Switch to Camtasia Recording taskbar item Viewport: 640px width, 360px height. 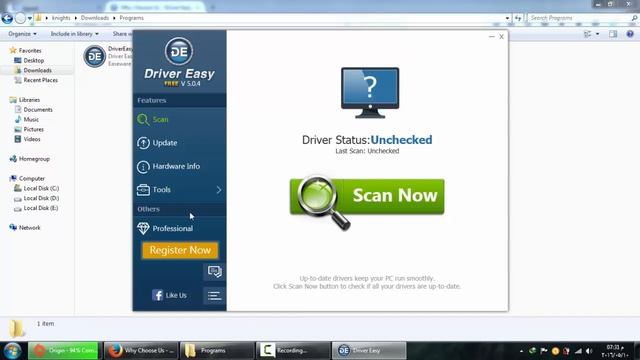[293, 351]
